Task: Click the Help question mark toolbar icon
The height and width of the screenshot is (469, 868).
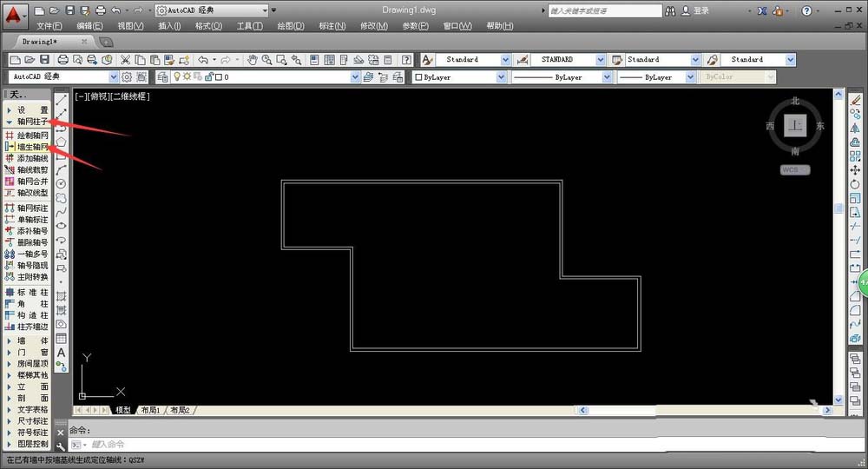Action: click(406, 60)
